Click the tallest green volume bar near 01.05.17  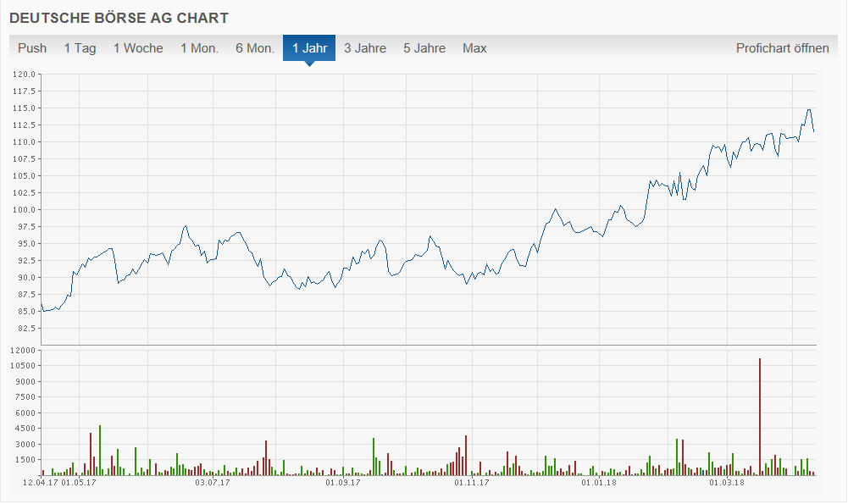pyautogui.click(x=100, y=451)
